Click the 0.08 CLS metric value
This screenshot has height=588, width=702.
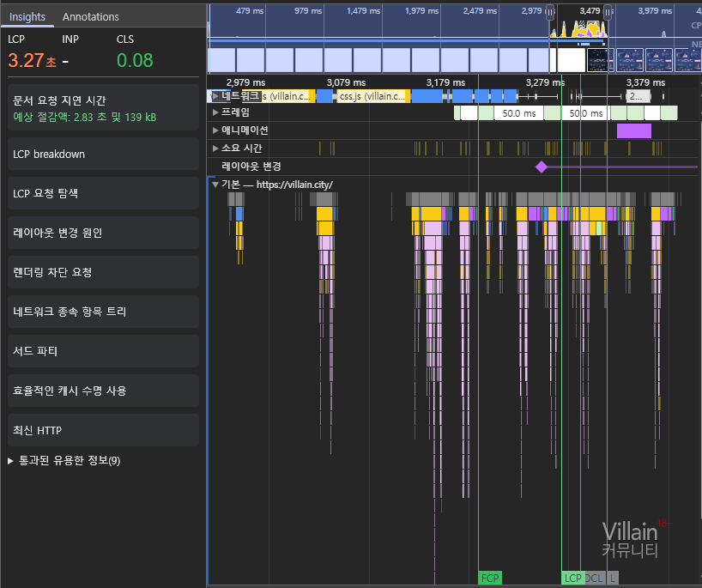click(135, 60)
